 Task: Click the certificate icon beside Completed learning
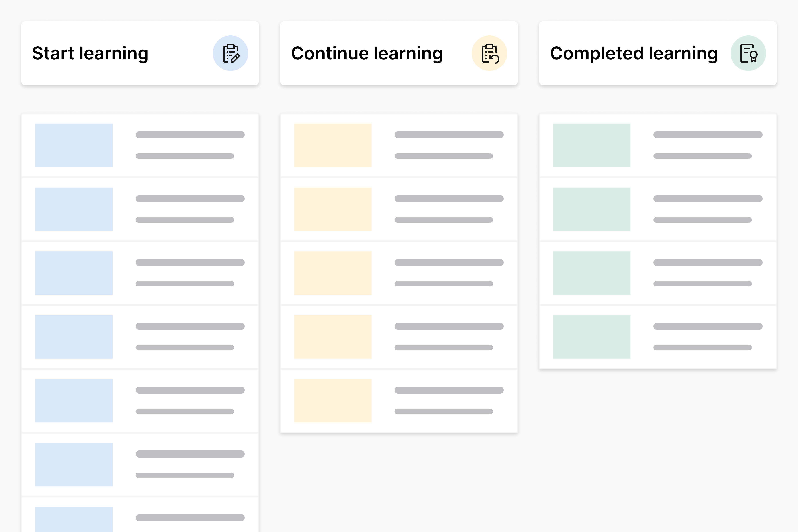(x=748, y=53)
